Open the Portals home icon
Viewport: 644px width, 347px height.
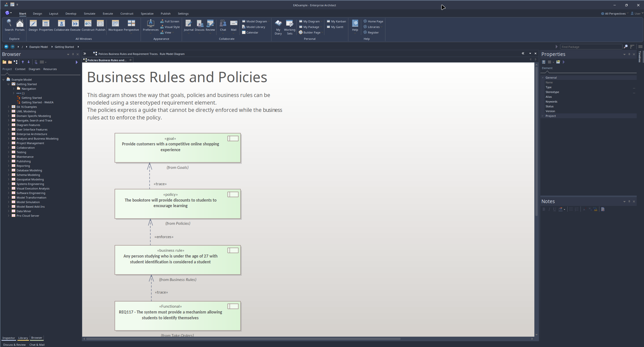click(20, 24)
